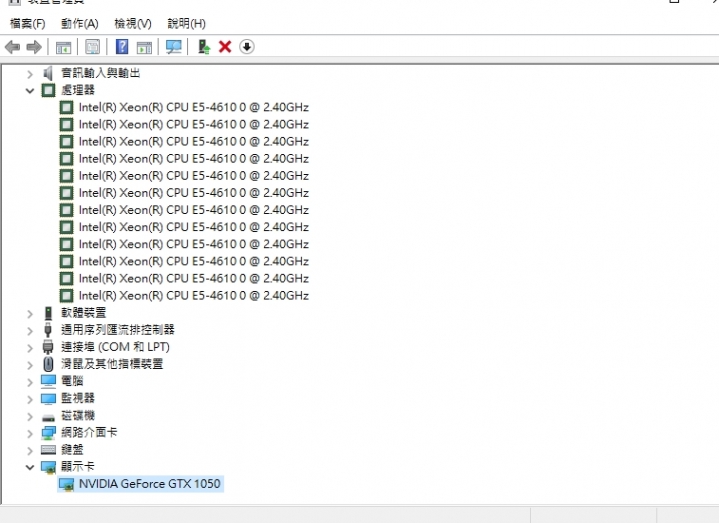Click the Forward arrow toolbar icon
720x523 pixels.
(34, 47)
